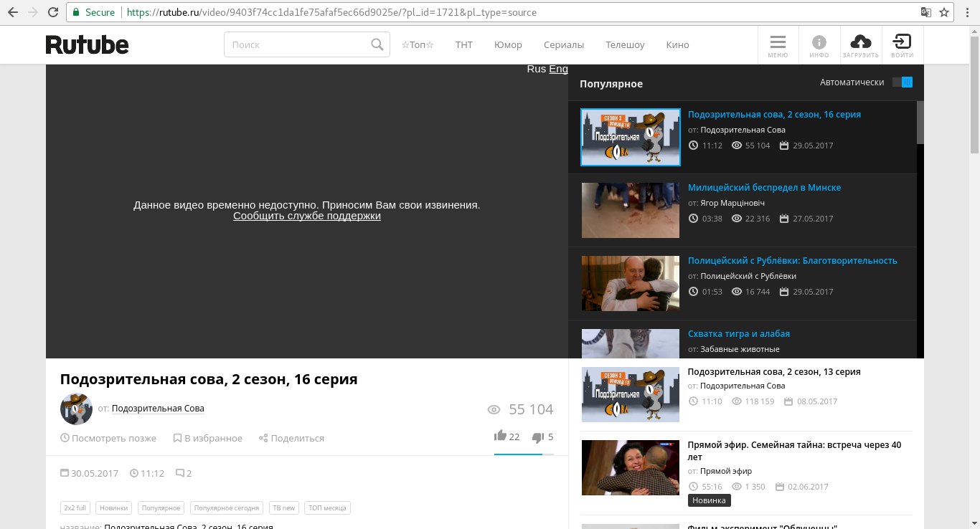Click the Подозрительная Сова channel link under title

158,409
